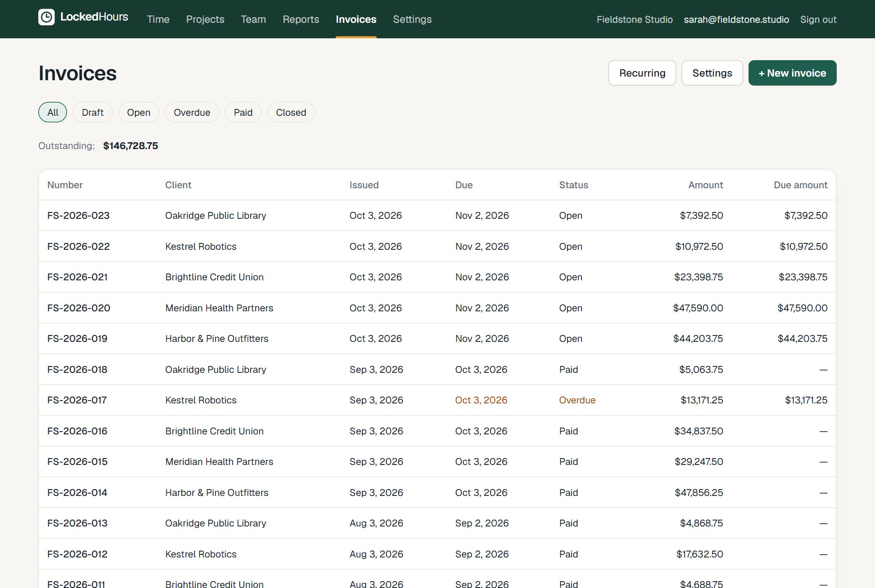Click the $13,171.25 due amount for FS-2026-017

pos(806,400)
